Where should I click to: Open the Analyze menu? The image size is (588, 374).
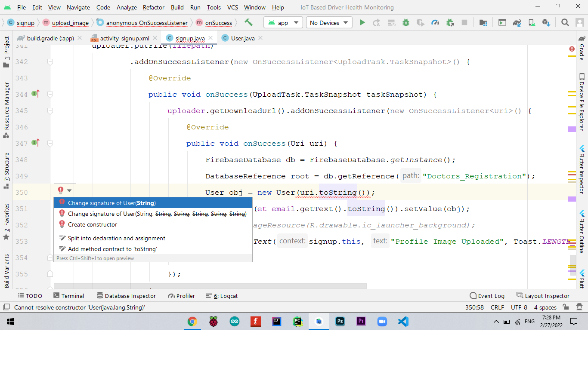coord(127,7)
